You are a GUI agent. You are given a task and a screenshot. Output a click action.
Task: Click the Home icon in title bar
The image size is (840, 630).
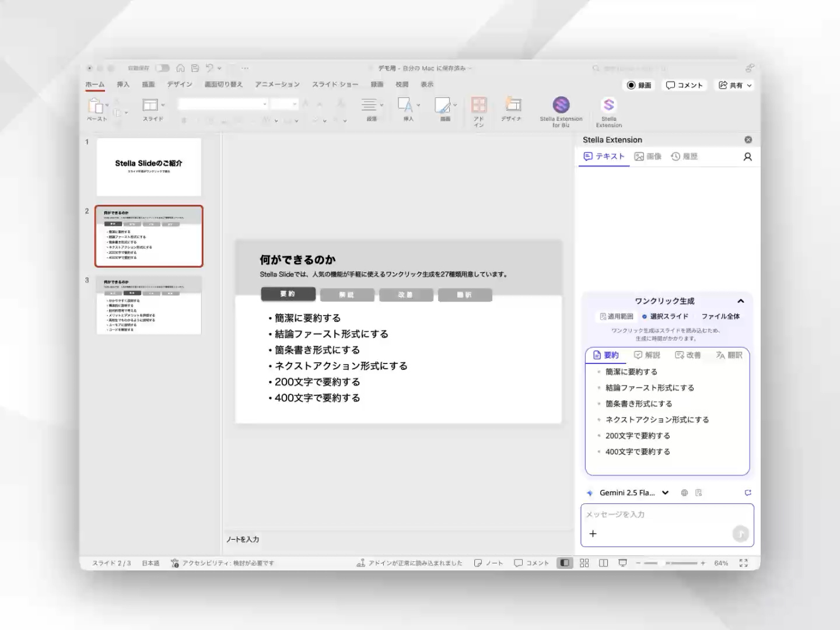coord(180,68)
